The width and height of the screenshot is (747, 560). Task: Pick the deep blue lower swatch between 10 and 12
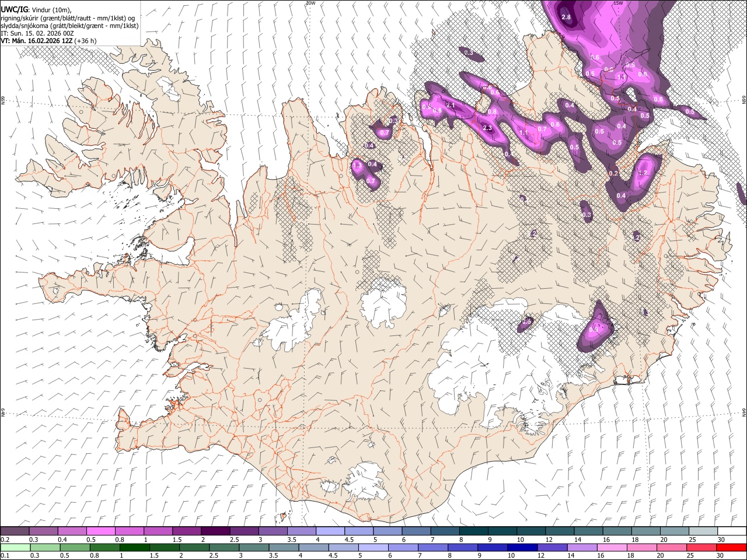522,547
